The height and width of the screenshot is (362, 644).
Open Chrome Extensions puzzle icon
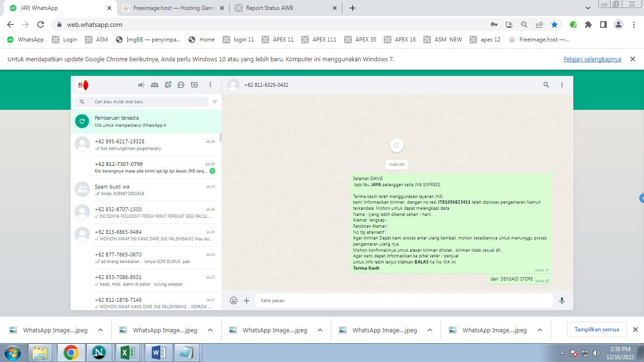click(x=588, y=25)
